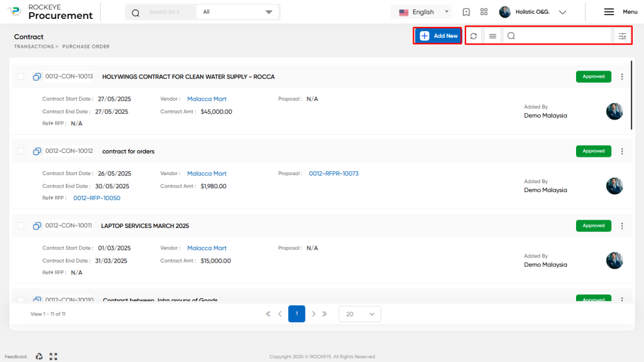Toggle fullscreen icon in footer

tap(53, 356)
